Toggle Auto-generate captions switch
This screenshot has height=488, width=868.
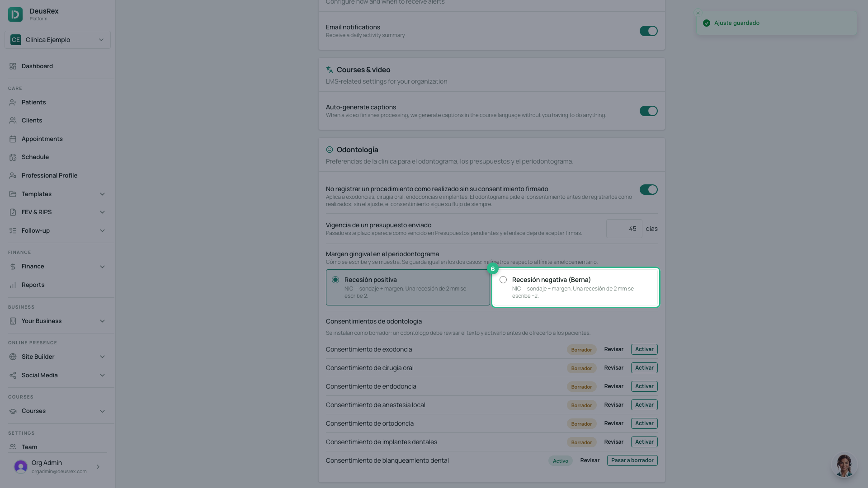pos(648,111)
